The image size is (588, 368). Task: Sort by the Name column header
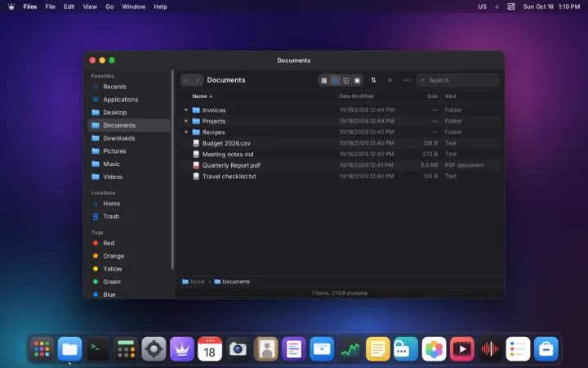199,96
